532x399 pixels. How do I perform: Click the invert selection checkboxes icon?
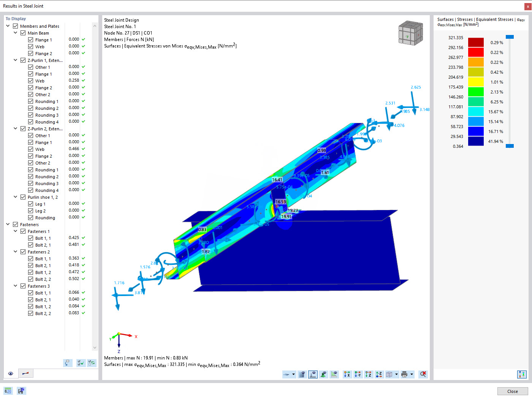point(92,363)
